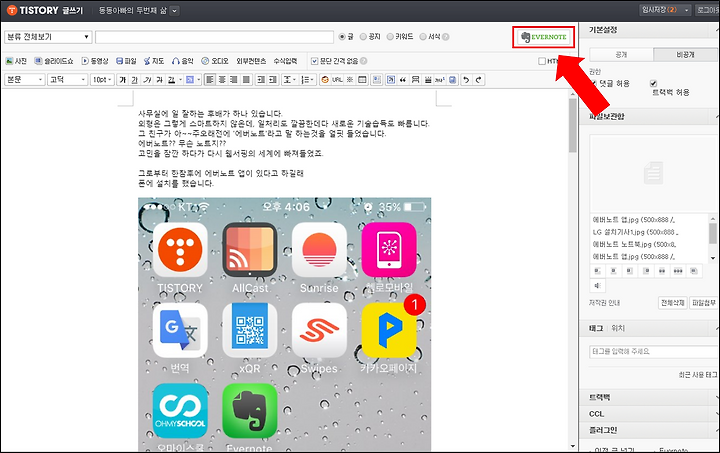Switch visibility to 비공개 tab
Viewport: 720px width, 453px height.
click(685, 54)
